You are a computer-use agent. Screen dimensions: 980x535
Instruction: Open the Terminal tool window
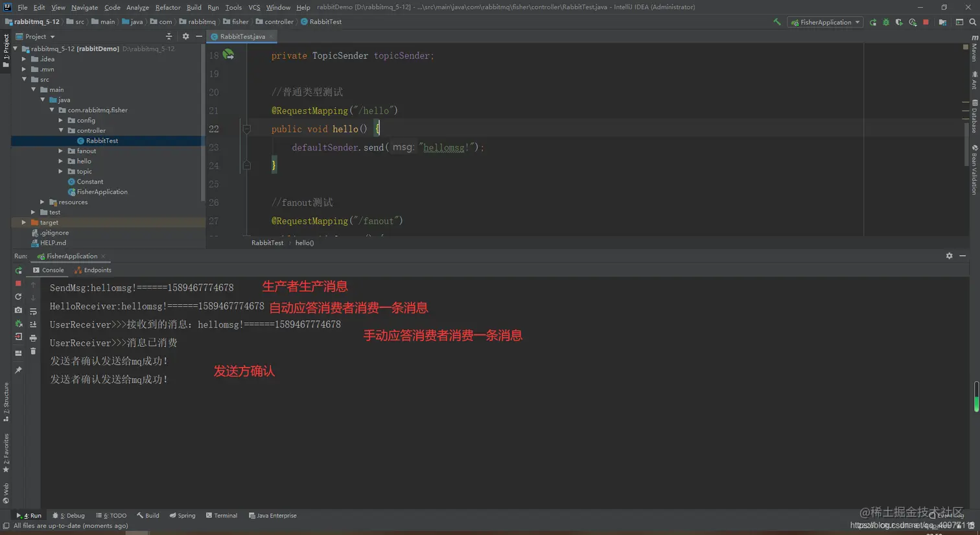222,516
